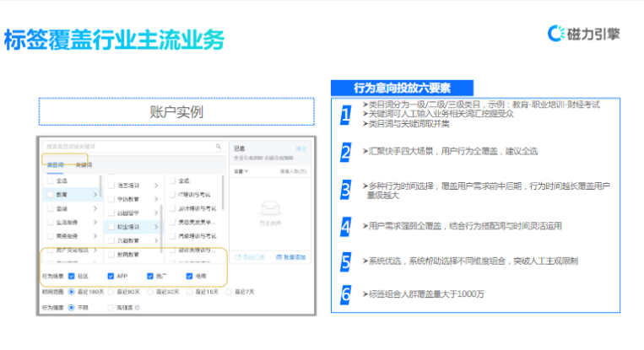Click the 覆盖人数(万) column header

(293, 171)
